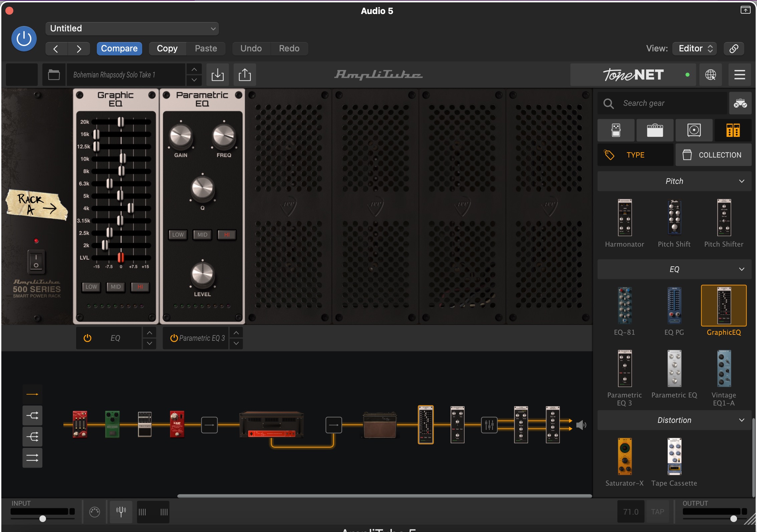The width and height of the screenshot is (757, 532).
Task: Click the Search gear input field
Action: [662, 103]
